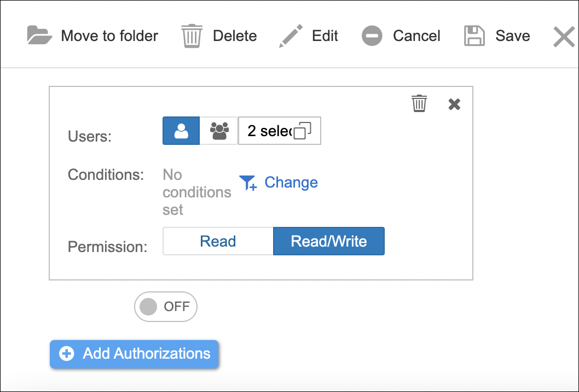Click the Change conditions link
Viewport: 579px width, 392px height.
tap(291, 183)
